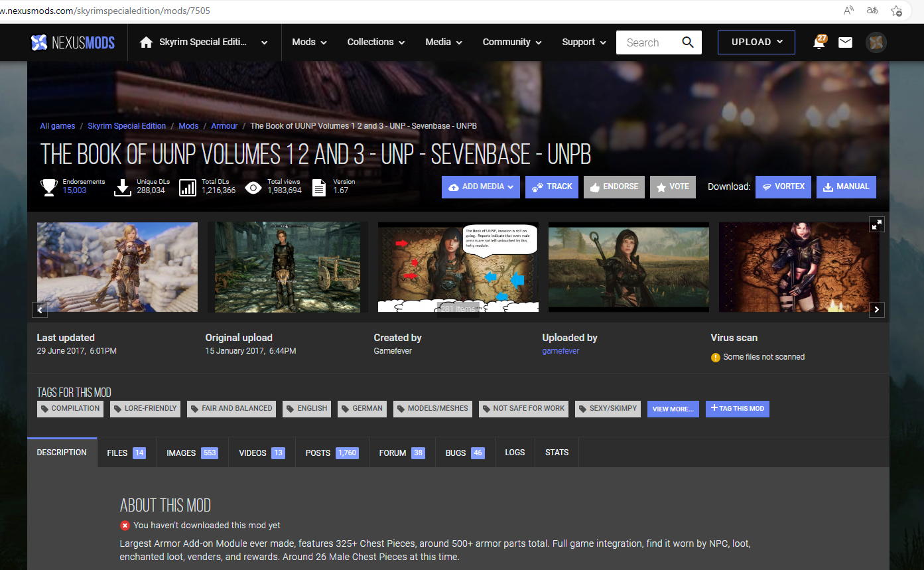The height and width of the screenshot is (570, 924).
Task: Click the 15,003 endorsements count link
Action: pyautogui.click(x=74, y=190)
